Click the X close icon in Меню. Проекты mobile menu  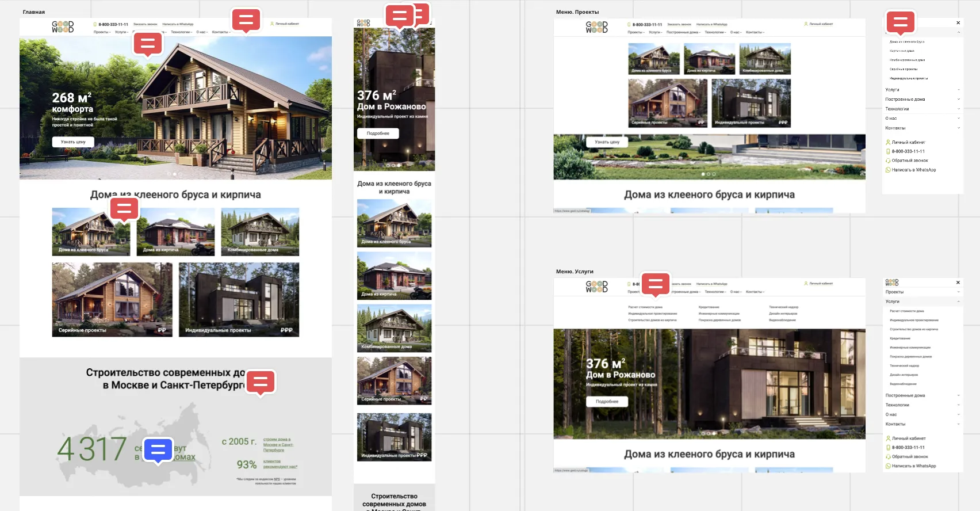coord(958,23)
